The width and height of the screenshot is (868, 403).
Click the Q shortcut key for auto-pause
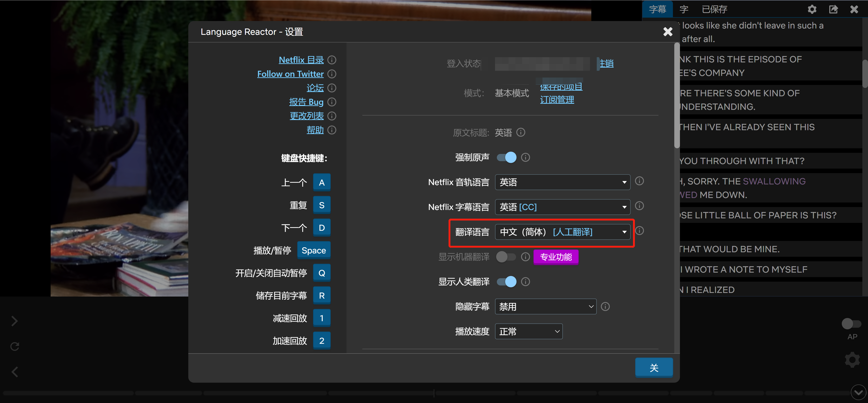tap(322, 273)
